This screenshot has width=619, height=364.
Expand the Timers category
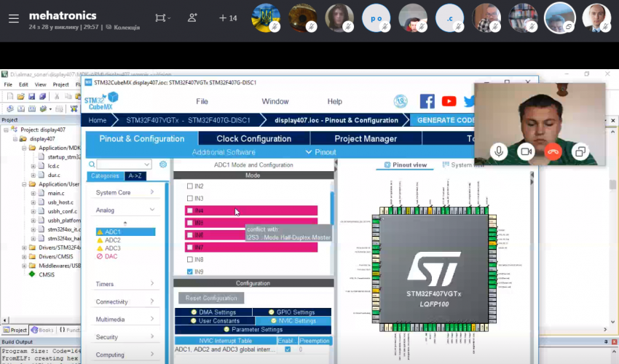pyautogui.click(x=125, y=284)
